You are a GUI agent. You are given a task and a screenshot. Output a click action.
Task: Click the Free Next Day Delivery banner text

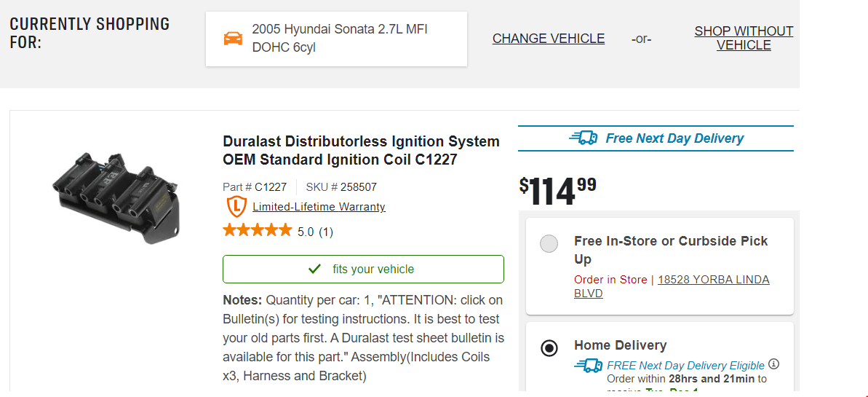pos(674,138)
